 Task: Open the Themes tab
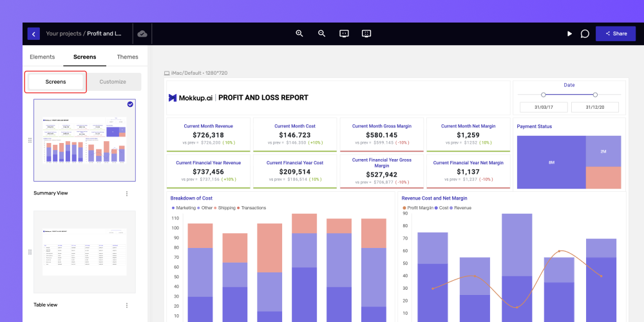click(128, 57)
